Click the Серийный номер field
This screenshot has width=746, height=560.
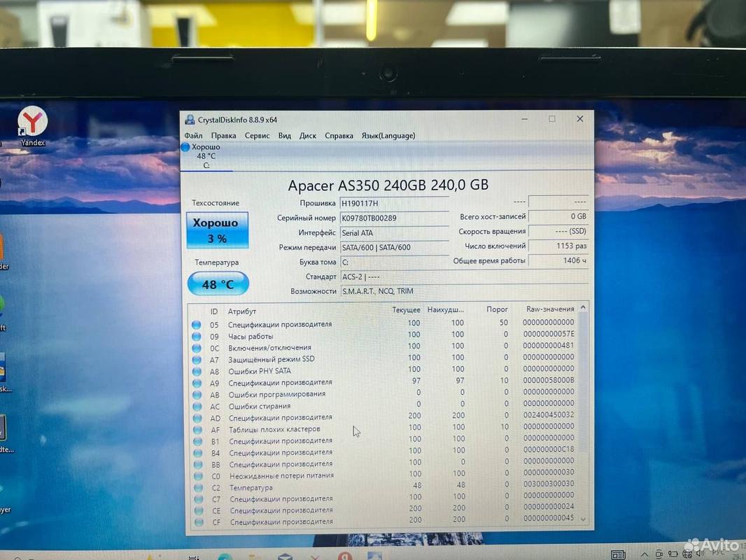(x=393, y=218)
